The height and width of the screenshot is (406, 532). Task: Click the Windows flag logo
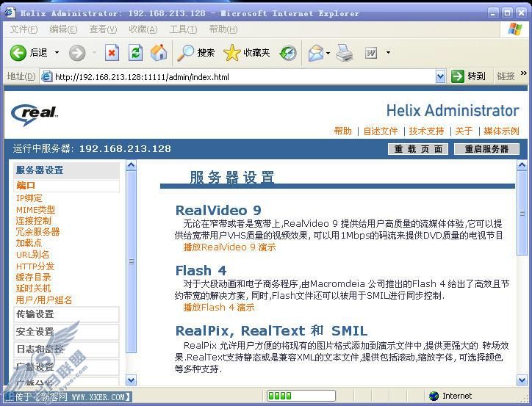point(515,29)
